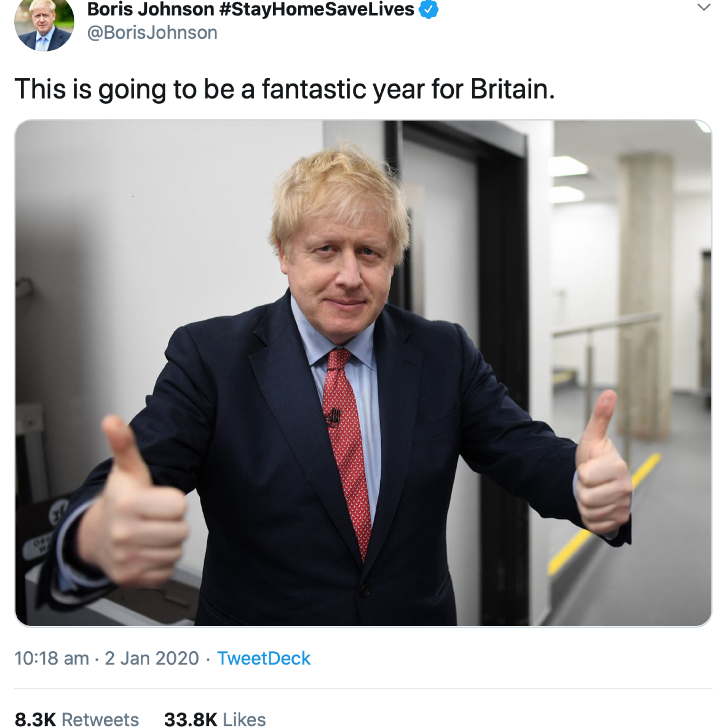This screenshot has width=728, height=728.
Task: Click the 10:18 am timestamp
Action: pyautogui.click(x=52, y=658)
